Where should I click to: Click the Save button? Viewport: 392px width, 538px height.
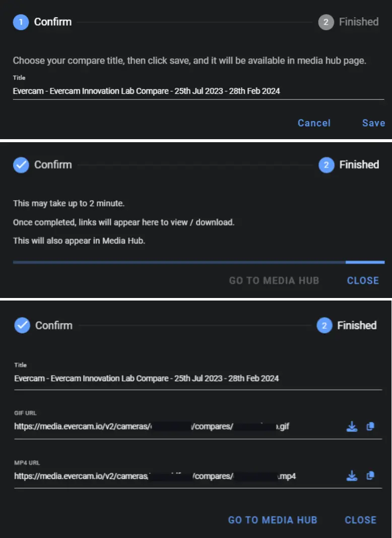tap(373, 123)
